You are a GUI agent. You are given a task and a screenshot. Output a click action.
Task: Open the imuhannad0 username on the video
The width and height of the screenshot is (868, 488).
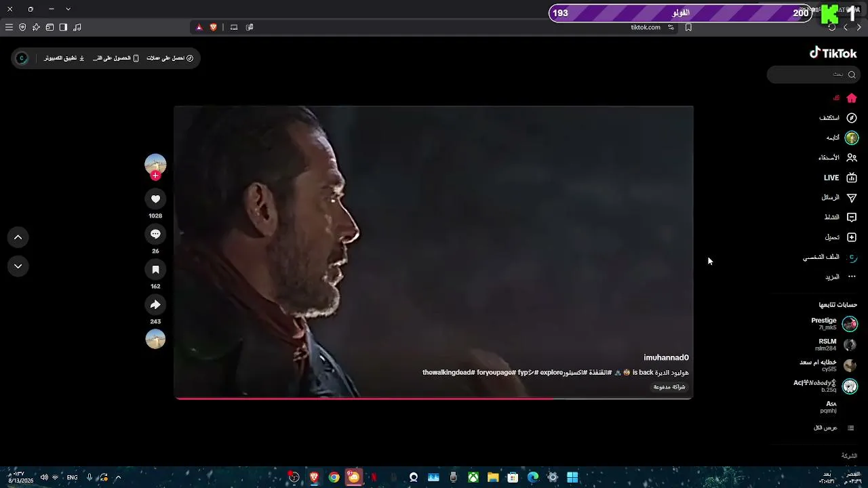click(x=666, y=358)
